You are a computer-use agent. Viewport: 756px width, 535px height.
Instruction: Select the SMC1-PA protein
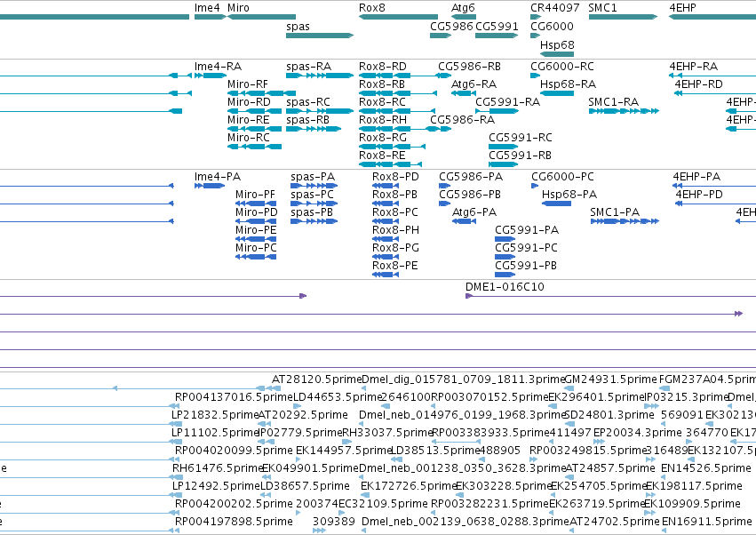tap(625, 221)
